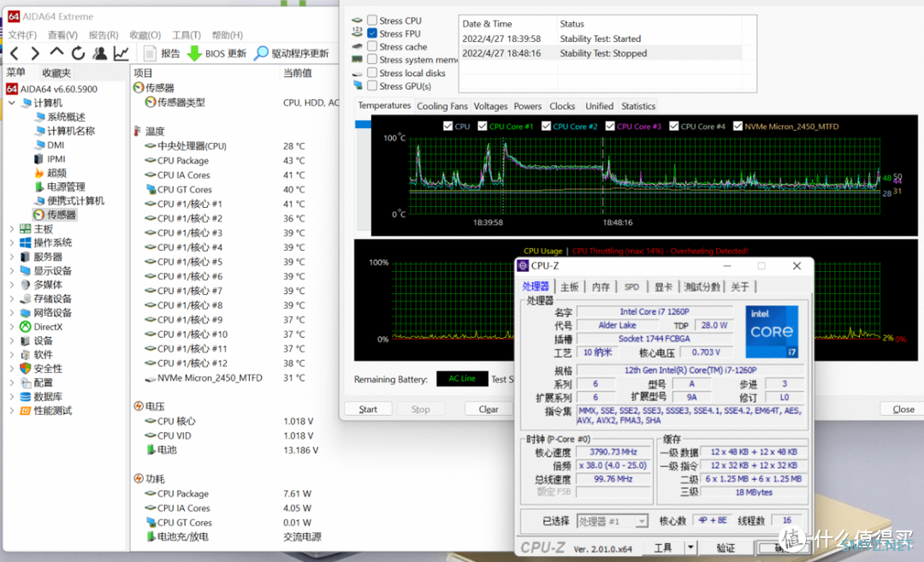The width and height of the screenshot is (924, 562).
Task: Toggle NVMe Micron_2450_MTFD graph checkbox
Action: coord(737,126)
